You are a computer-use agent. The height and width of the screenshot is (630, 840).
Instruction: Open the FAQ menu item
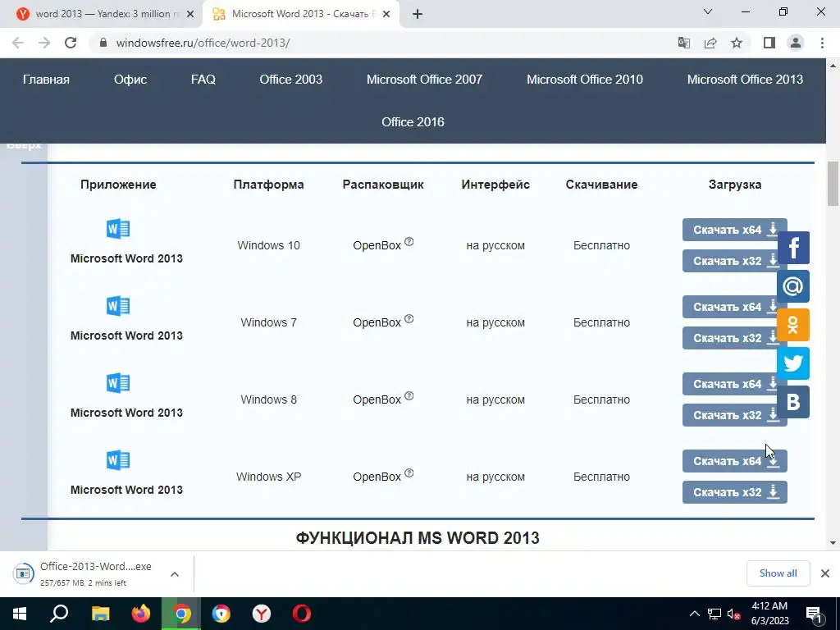pyautogui.click(x=203, y=80)
